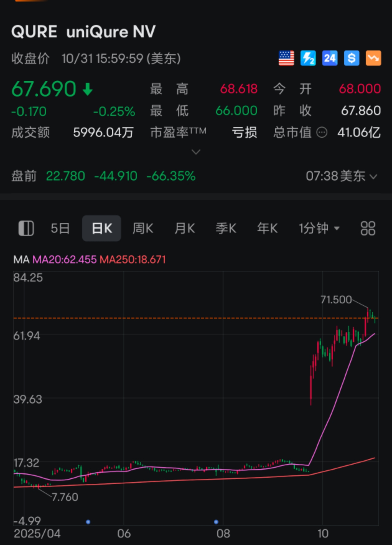Tap the 2025/04 date axis label
Screen dimensions: 392x545
pos(37,534)
